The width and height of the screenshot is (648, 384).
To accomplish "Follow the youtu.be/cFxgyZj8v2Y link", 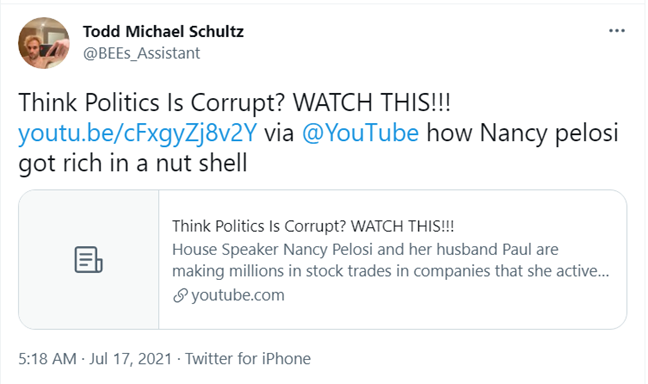I will click(x=138, y=133).
